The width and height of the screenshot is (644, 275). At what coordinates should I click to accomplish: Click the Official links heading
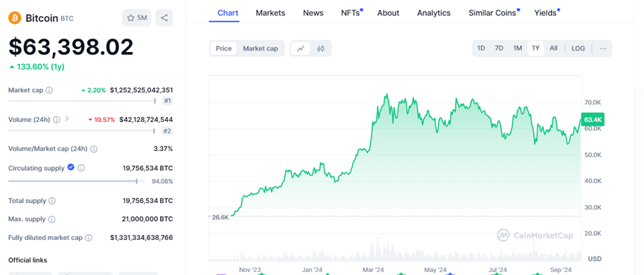(x=28, y=260)
